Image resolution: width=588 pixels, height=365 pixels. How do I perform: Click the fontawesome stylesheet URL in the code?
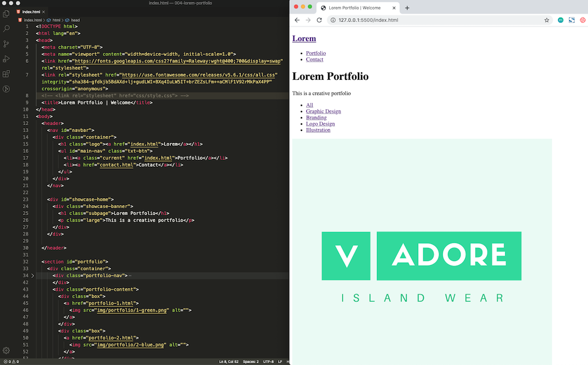point(198,75)
